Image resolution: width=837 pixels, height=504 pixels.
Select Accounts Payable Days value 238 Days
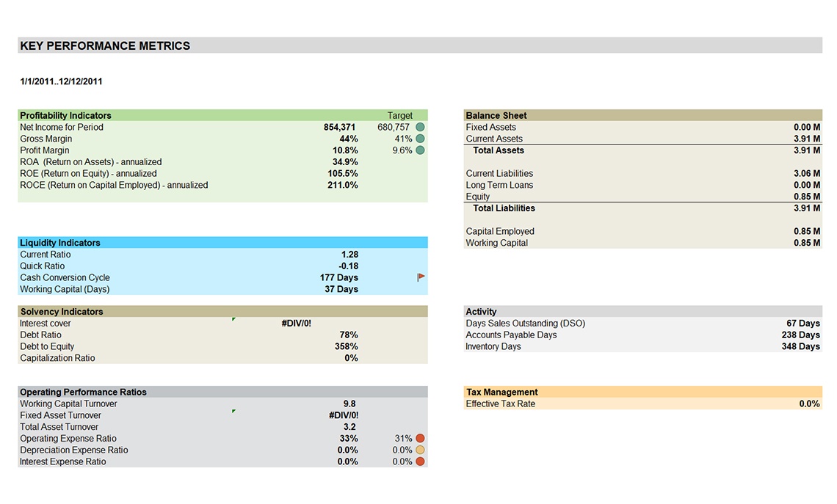pyautogui.click(x=801, y=335)
